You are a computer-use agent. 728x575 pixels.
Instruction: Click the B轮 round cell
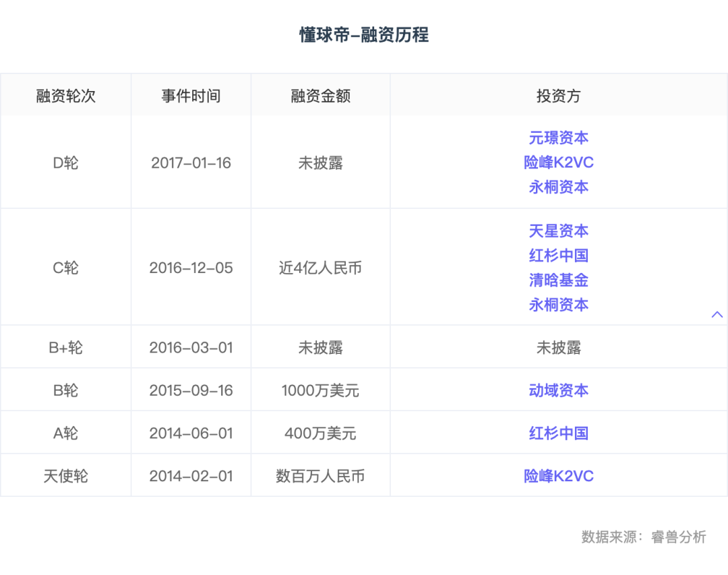click(65, 390)
